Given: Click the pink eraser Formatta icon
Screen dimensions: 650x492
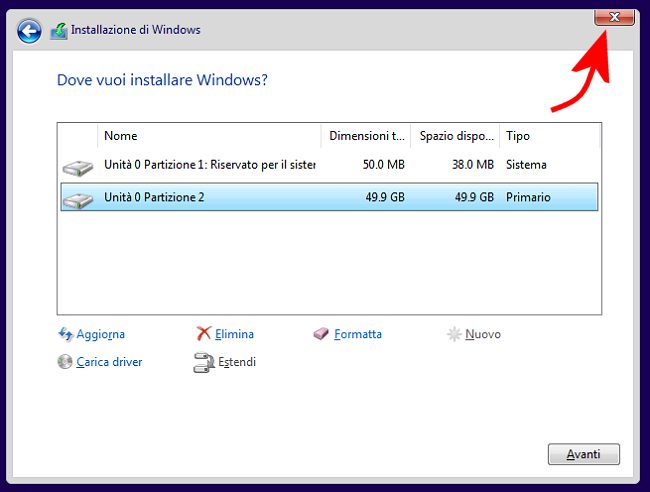Looking at the screenshot, I should [321, 334].
